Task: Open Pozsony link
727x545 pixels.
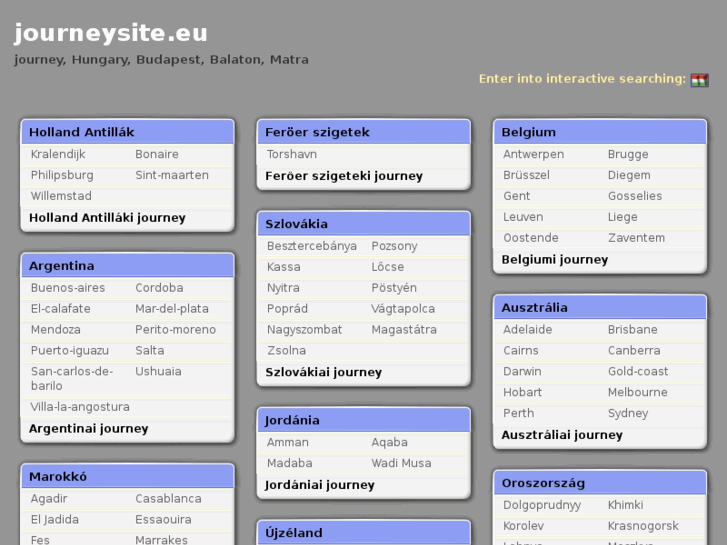Action: click(x=395, y=246)
